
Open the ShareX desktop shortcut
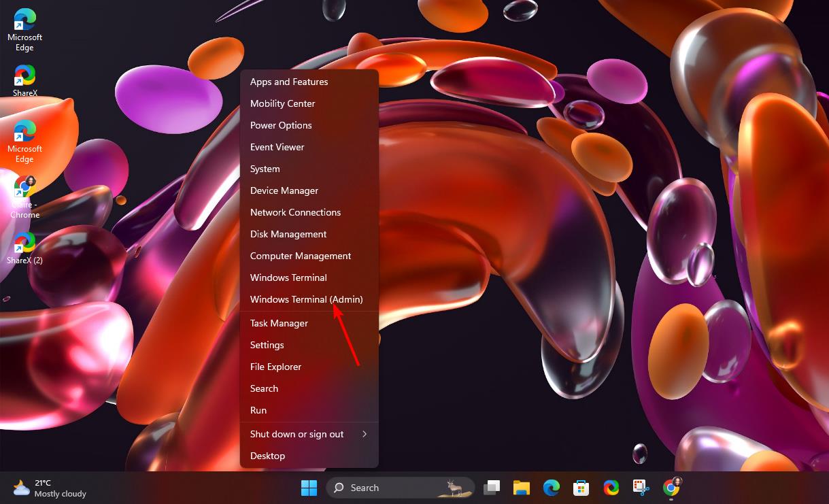(x=25, y=81)
